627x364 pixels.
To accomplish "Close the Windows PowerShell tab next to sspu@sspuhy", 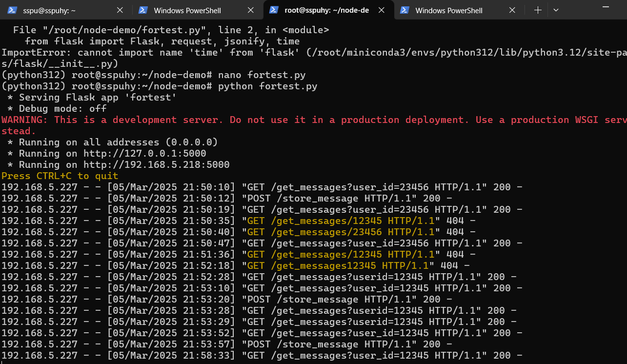I will [251, 10].
